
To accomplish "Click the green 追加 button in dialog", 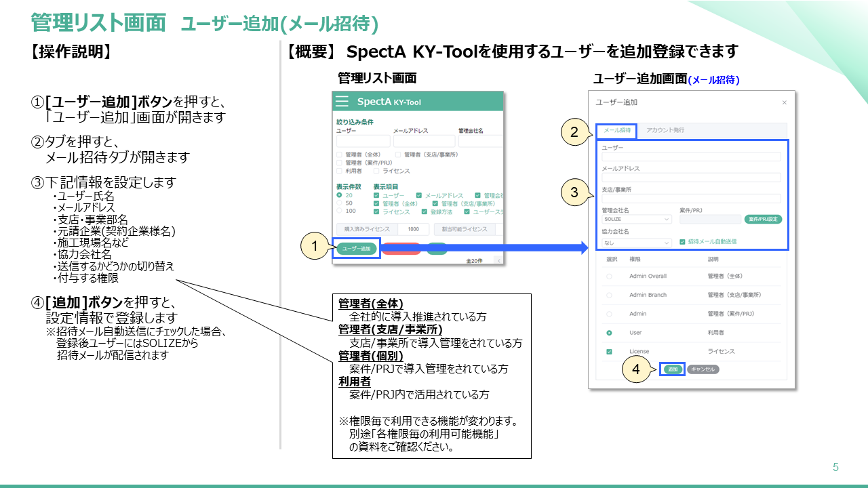I will point(672,369).
